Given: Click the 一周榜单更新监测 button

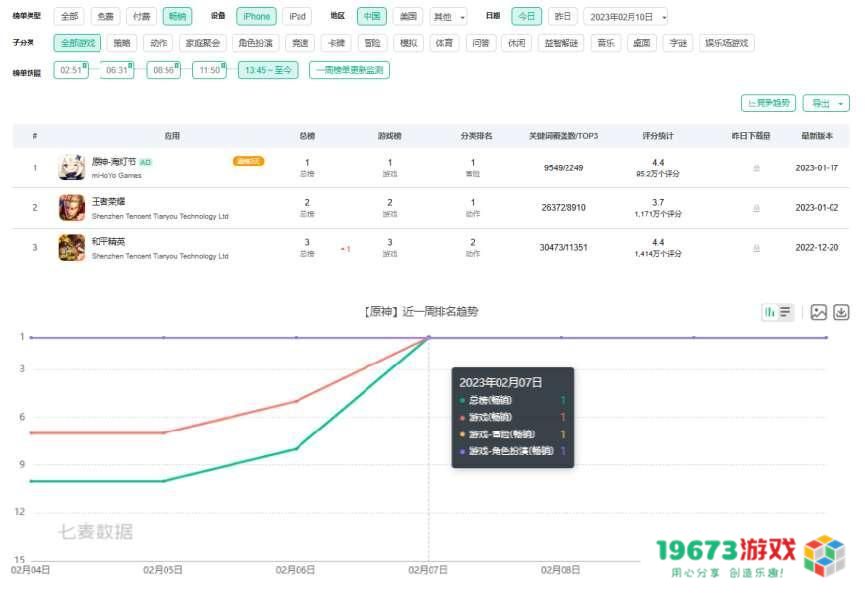Looking at the screenshot, I should pos(349,70).
